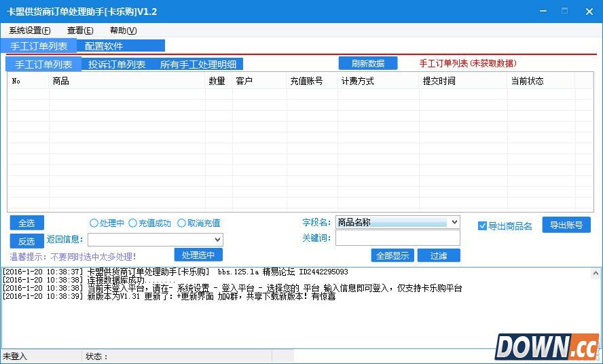
Task: Click the 处理选中 button
Action: pos(198,255)
